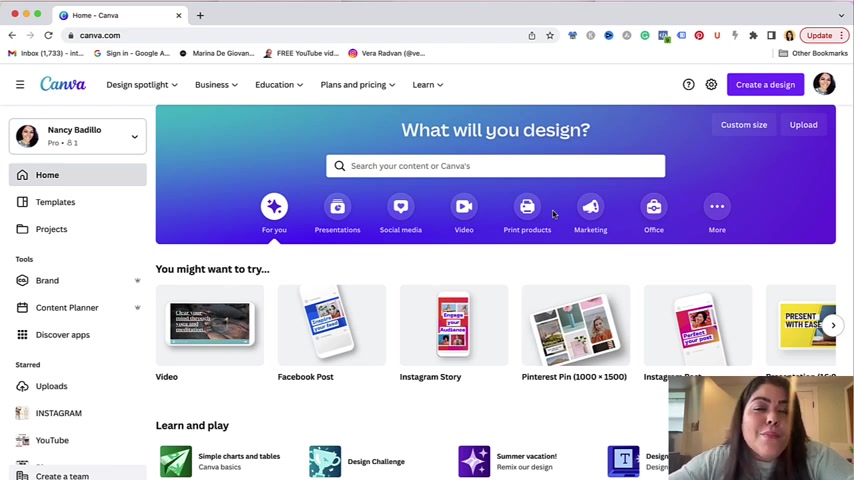This screenshot has width=854, height=480.
Task: Select the Office briefcase icon
Action: (654, 206)
